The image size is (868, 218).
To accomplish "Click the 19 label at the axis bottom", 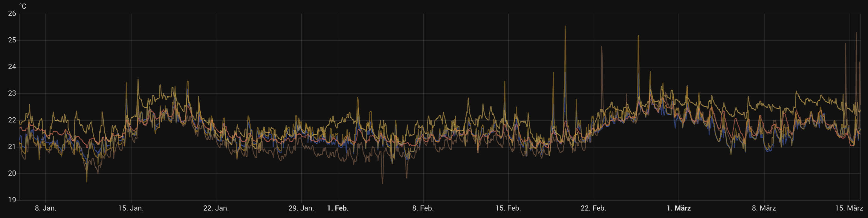I will click(x=12, y=200).
